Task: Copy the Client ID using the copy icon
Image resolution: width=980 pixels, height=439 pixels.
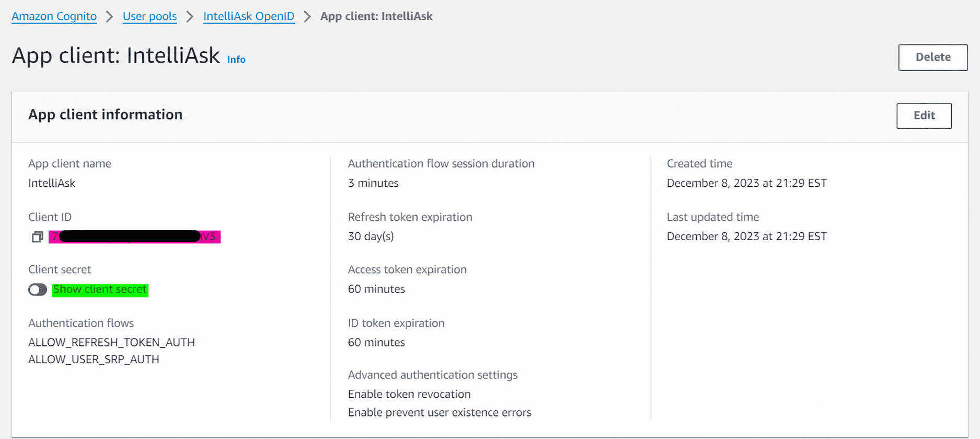Action: pyautogui.click(x=37, y=237)
